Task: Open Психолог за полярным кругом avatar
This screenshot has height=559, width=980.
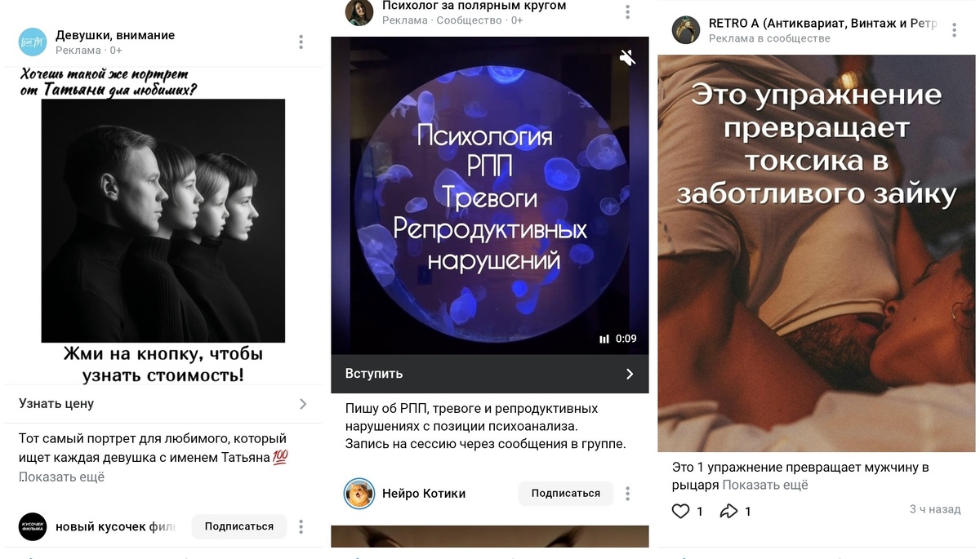Action: (x=359, y=12)
